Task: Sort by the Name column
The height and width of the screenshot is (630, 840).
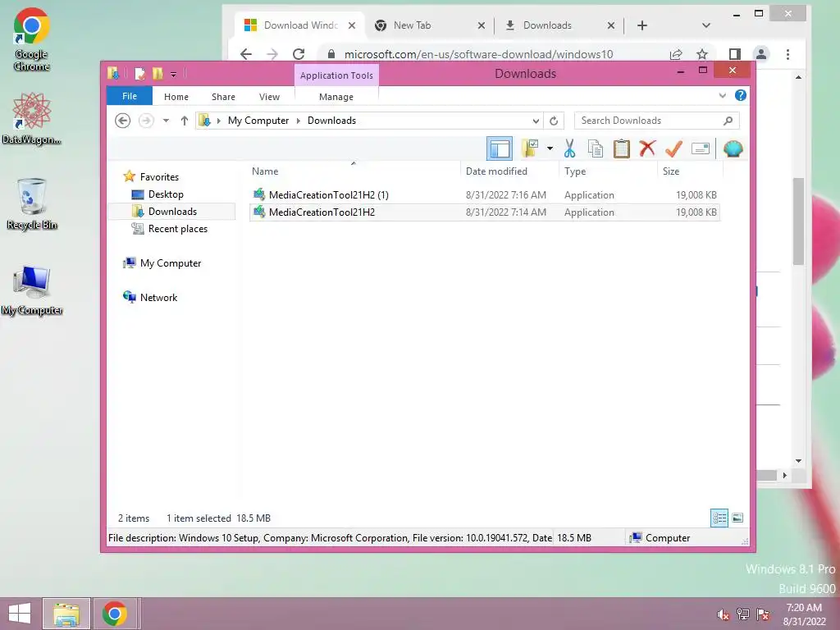Action: click(265, 171)
